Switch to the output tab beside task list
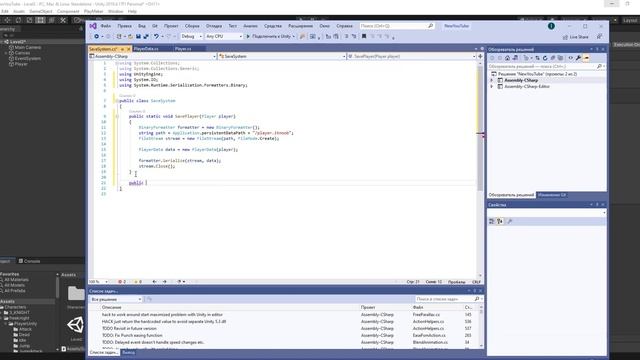640x360 pixels. 128,352
